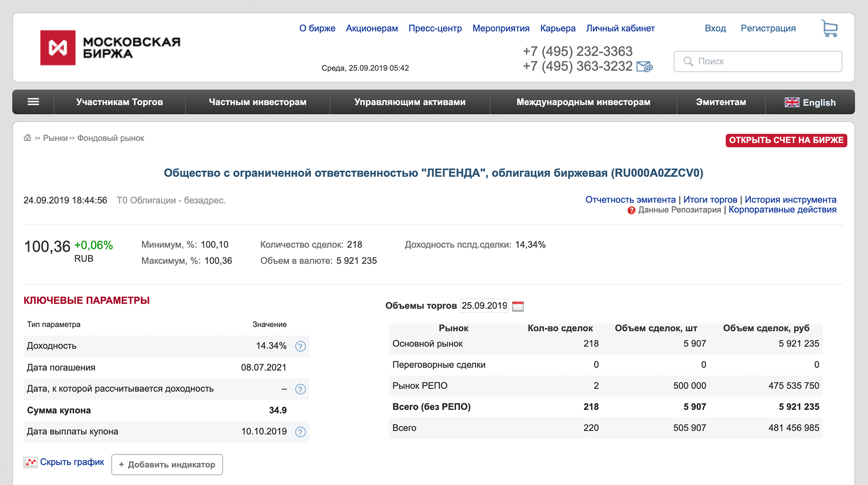Go to Акционерам page
Viewport: 868px width, 485px height.
(x=372, y=28)
